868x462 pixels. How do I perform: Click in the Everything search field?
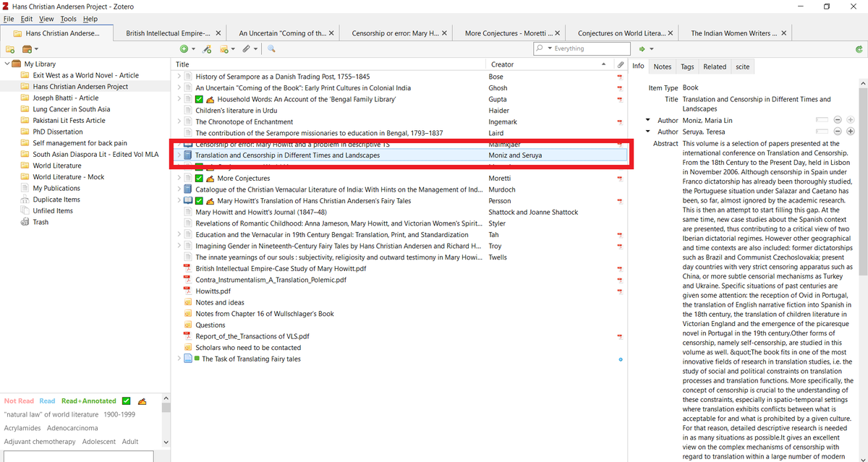[x=589, y=49]
